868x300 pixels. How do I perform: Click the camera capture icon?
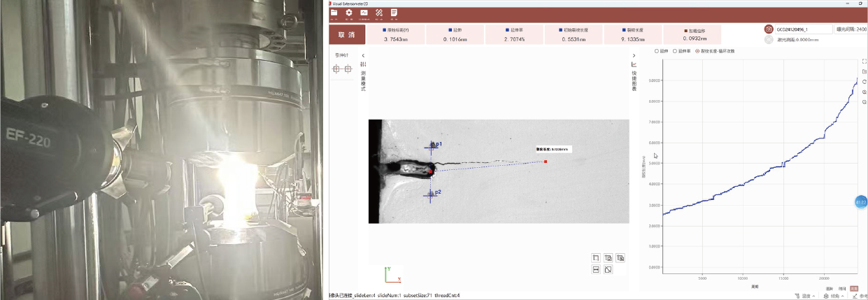click(769, 29)
